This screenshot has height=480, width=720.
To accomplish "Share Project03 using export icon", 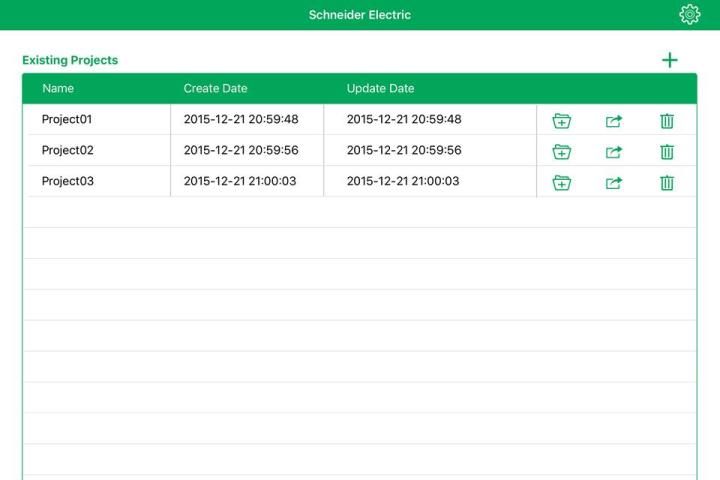I will [614, 183].
